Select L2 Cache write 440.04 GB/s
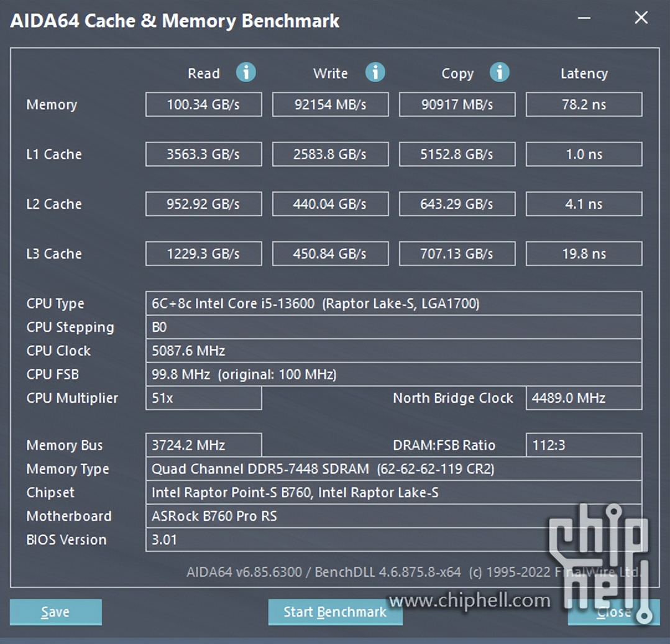The width and height of the screenshot is (670, 644). pos(330,204)
